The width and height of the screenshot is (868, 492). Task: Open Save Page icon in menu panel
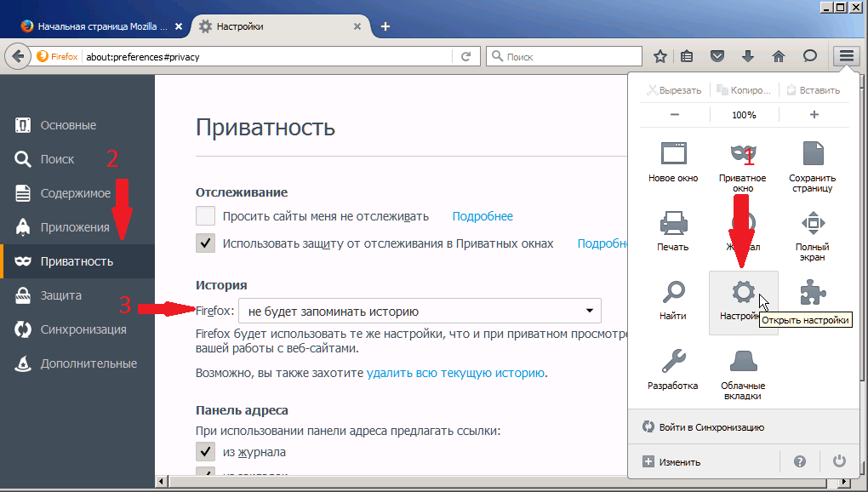click(813, 155)
